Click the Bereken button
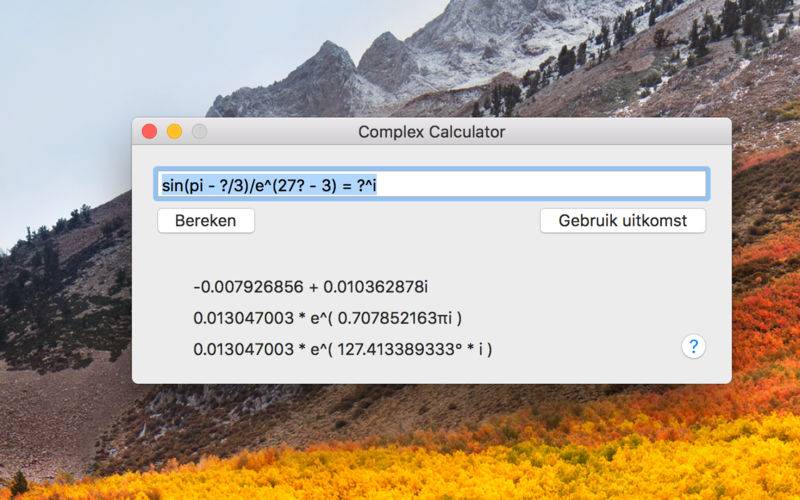 coord(206,221)
